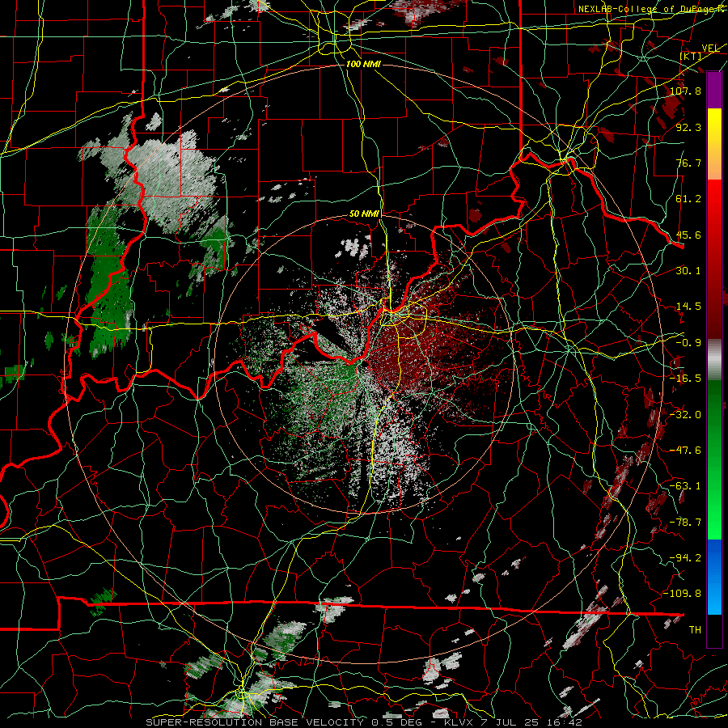The width and height of the screenshot is (728, 728).
Task: Click the -94.2 velocity scale value
Action: [x=685, y=558]
